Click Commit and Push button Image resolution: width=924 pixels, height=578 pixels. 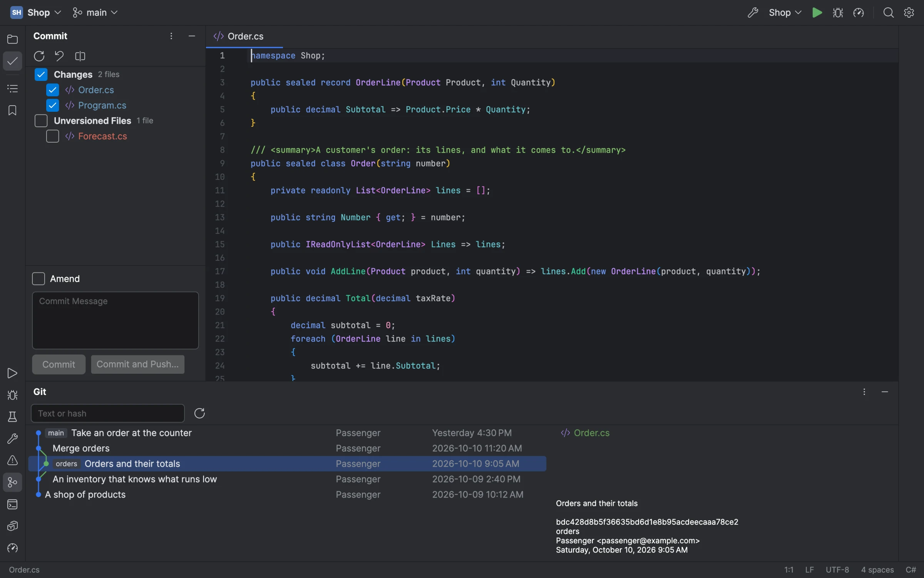click(x=137, y=364)
